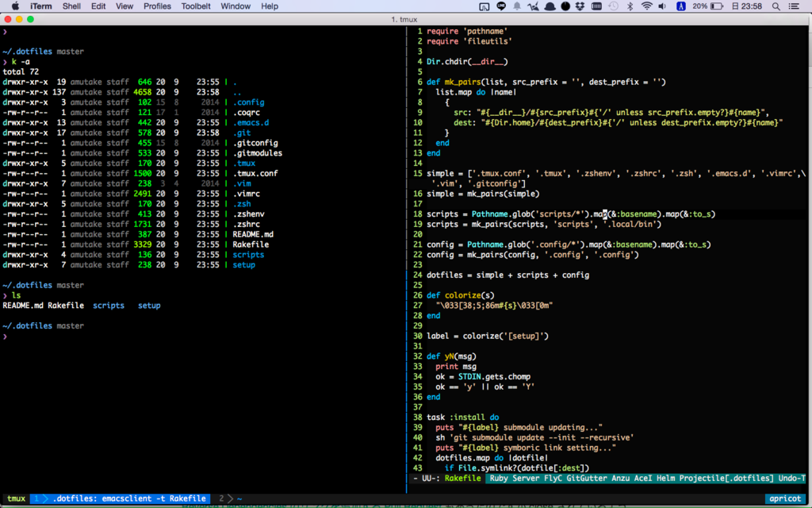Click line number 20 in editor gutter
This screenshot has height=508, width=812.
click(x=417, y=234)
